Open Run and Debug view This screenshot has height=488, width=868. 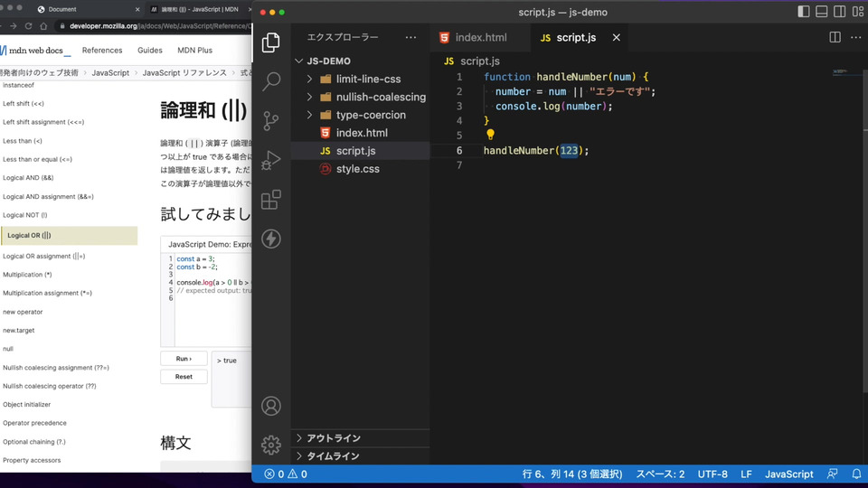(x=270, y=160)
